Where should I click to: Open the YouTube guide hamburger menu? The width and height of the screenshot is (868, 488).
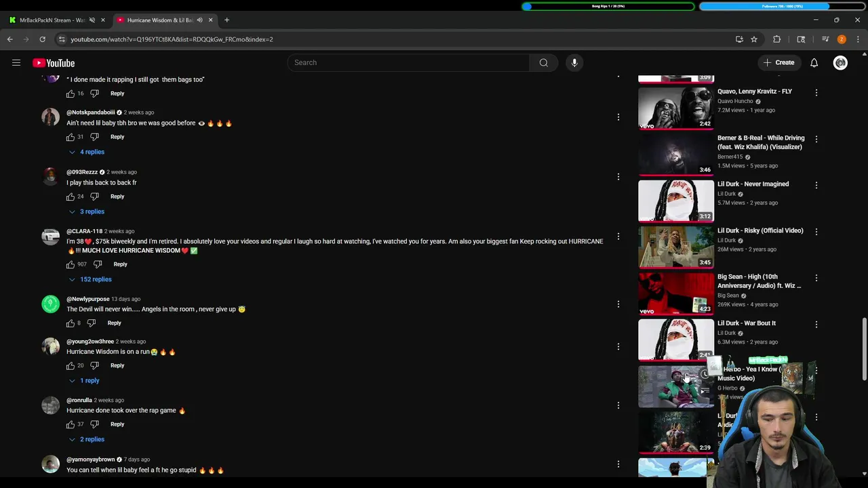tap(16, 63)
